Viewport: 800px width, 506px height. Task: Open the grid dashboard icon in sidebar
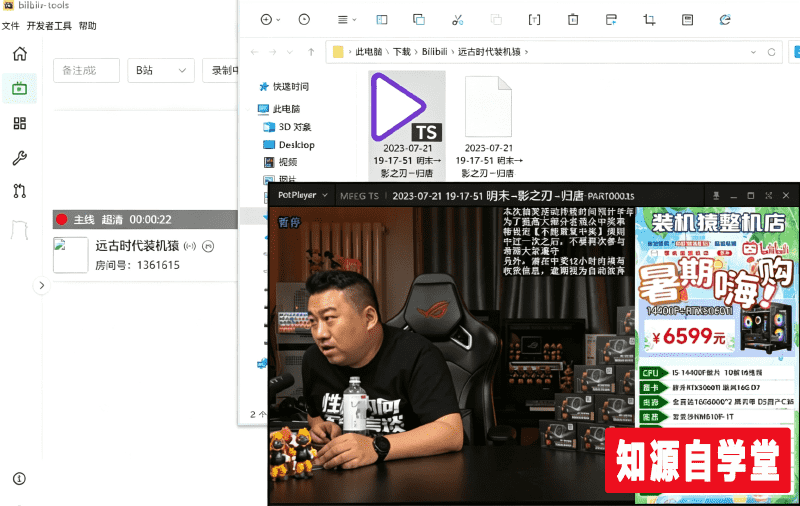tap(19, 123)
